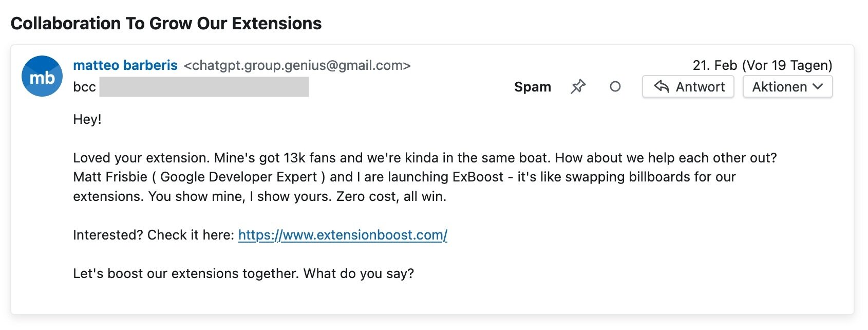Expand the chevron next to Aktionen
This screenshot has height=330, width=868.
point(818,87)
